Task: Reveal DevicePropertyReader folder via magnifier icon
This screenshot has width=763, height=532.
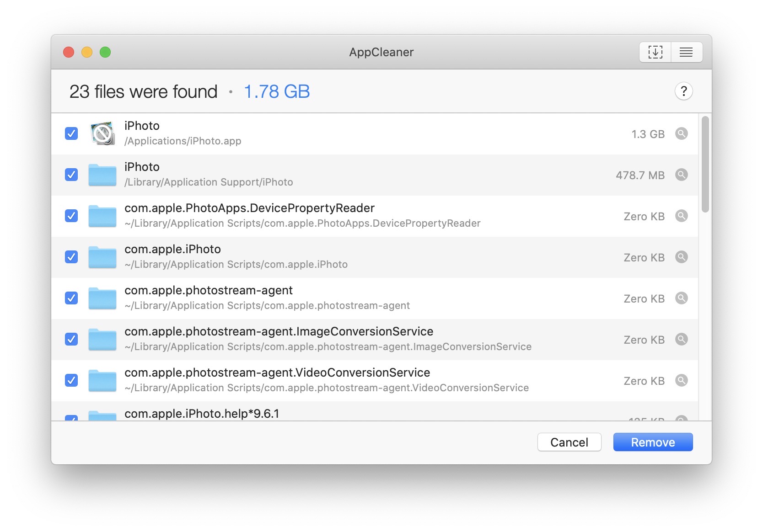Action: click(x=681, y=216)
